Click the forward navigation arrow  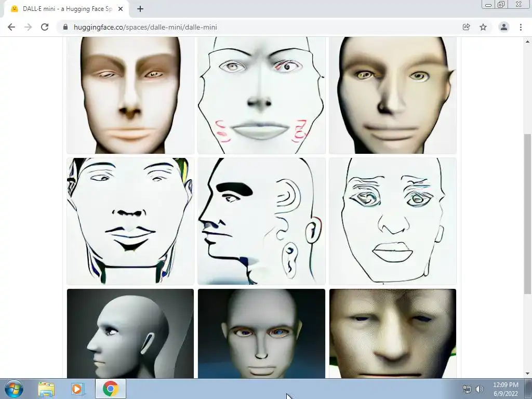pyautogui.click(x=28, y=27)
